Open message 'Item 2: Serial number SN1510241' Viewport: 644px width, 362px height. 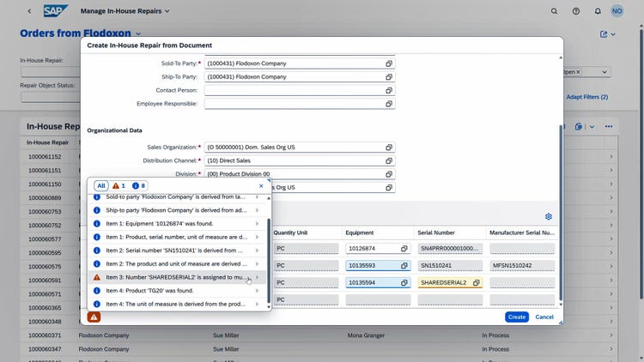(x=177, y=250)
